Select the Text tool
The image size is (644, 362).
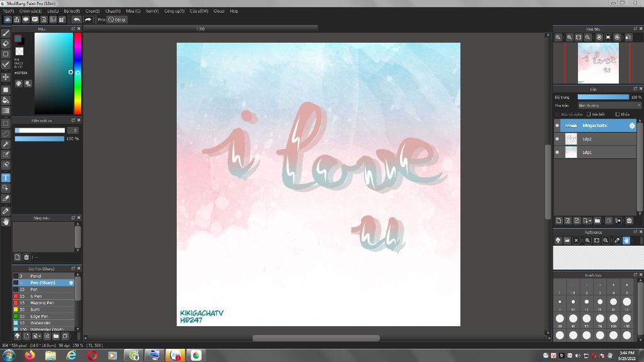[6, 178]
